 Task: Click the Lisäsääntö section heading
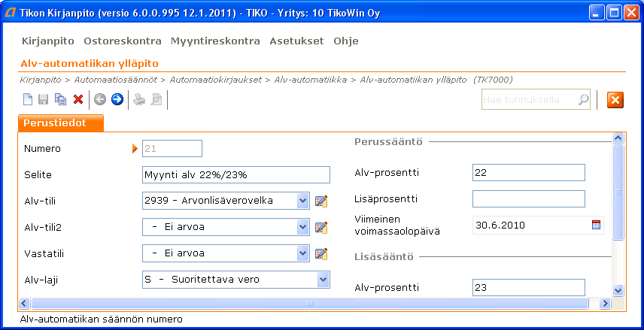[384, 257]
